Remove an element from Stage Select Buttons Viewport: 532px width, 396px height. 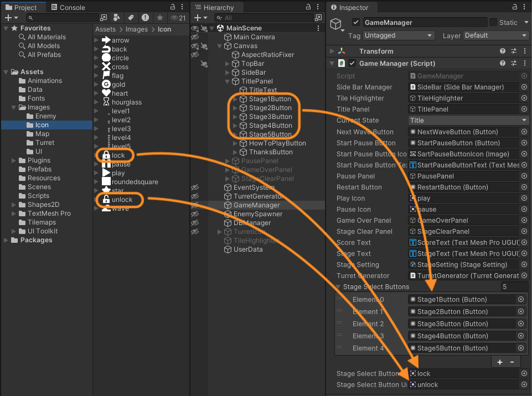[x=512, y=362]
